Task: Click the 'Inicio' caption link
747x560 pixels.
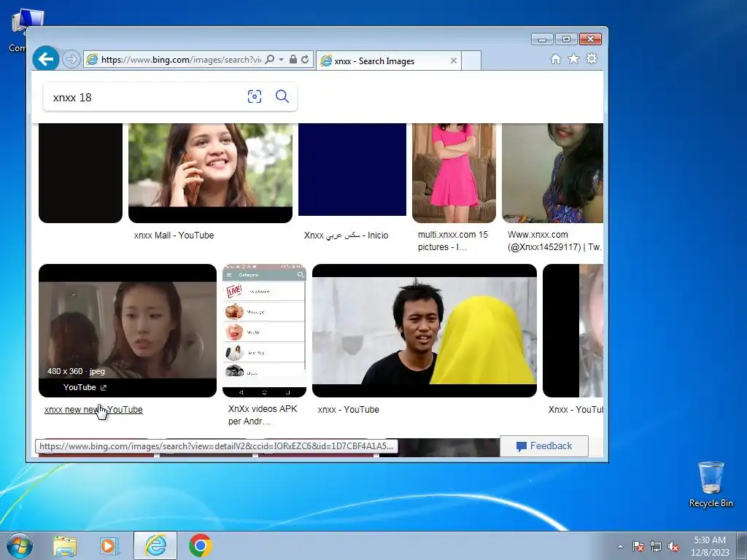Action: pyautogui.click(x=346, y=236)
